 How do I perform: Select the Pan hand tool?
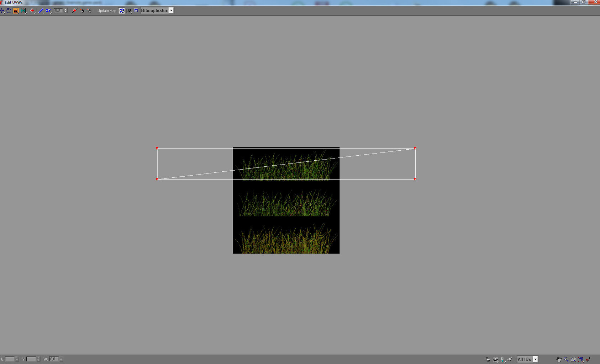pyautogui.click(x=559, y=359)
